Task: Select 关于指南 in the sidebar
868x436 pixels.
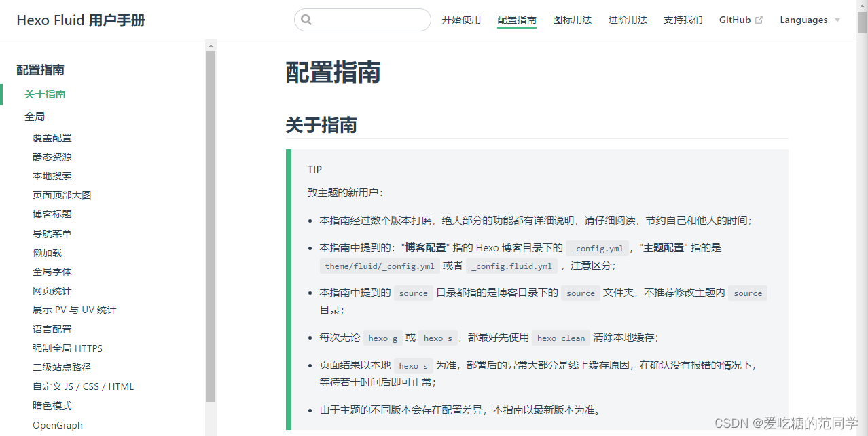Action: click(45, 94)
